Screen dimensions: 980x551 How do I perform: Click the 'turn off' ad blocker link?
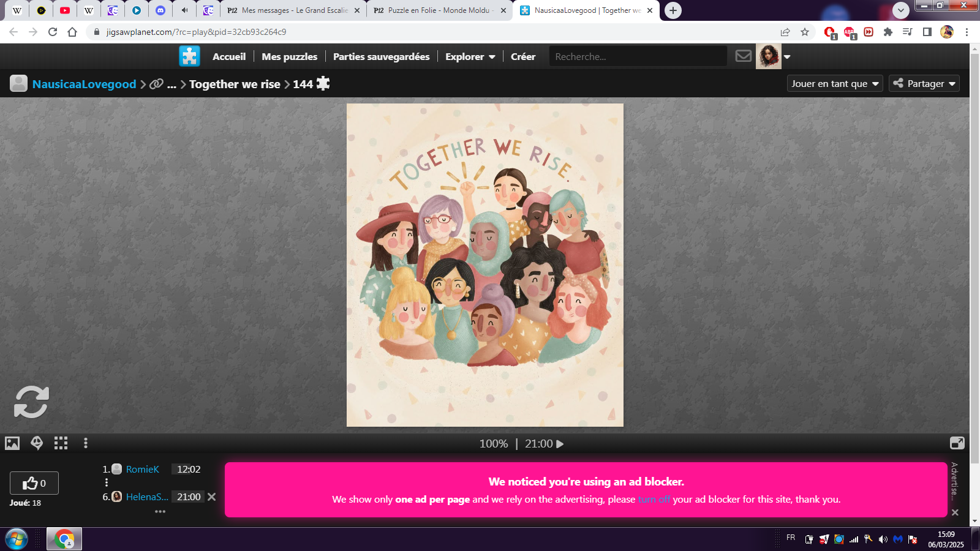pos(654,500)
